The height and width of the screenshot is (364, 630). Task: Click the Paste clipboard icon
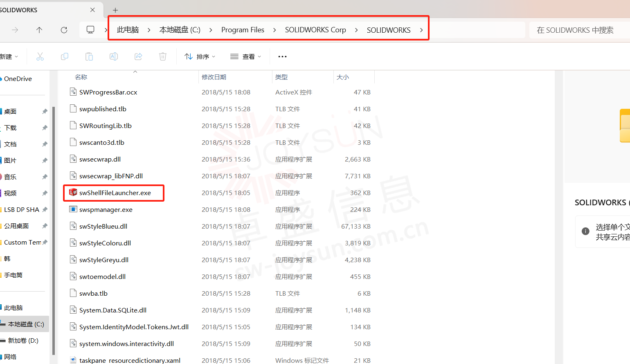click(89, 56)
